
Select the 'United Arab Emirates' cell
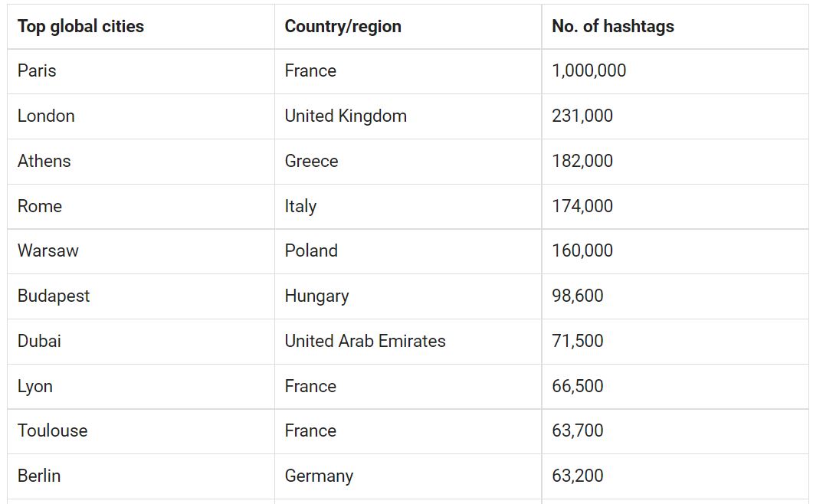[408, 341]
